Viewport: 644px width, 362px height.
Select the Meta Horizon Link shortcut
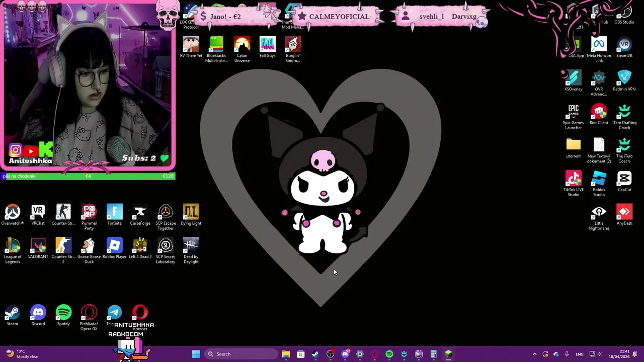[x=599, y=50]
